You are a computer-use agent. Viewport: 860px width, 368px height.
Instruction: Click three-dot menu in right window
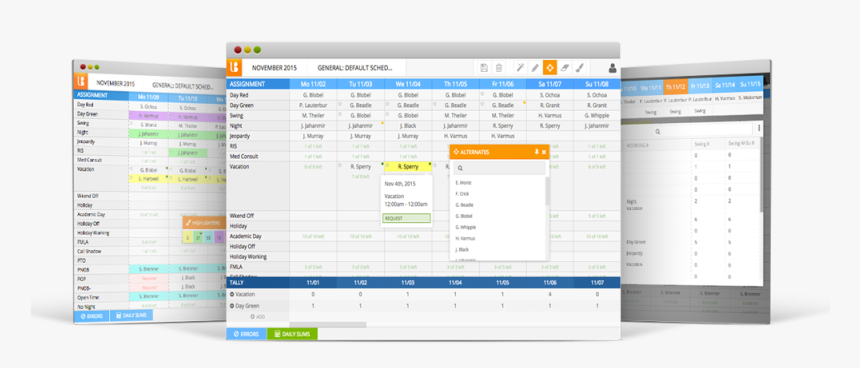(759, 128)
